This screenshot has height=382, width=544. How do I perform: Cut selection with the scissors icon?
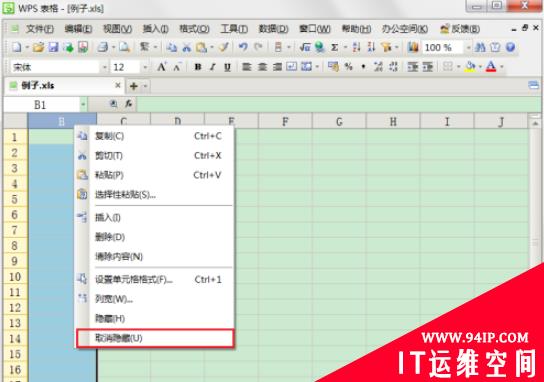(187, 47)
